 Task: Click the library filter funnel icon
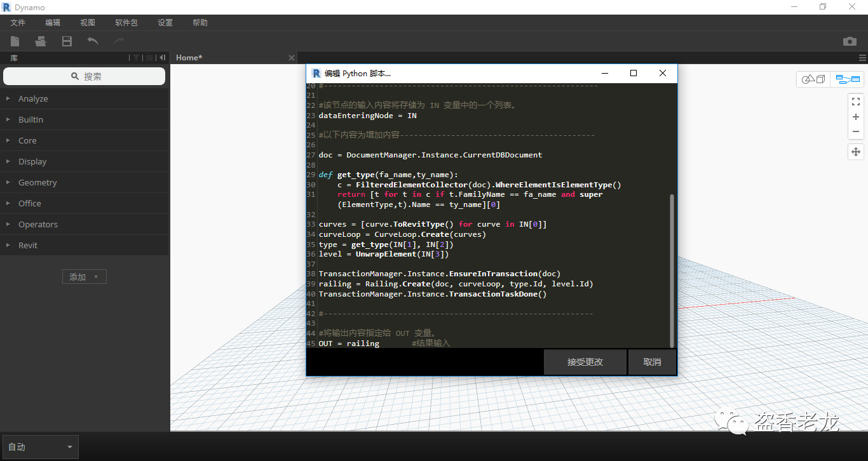coord(135,58)
